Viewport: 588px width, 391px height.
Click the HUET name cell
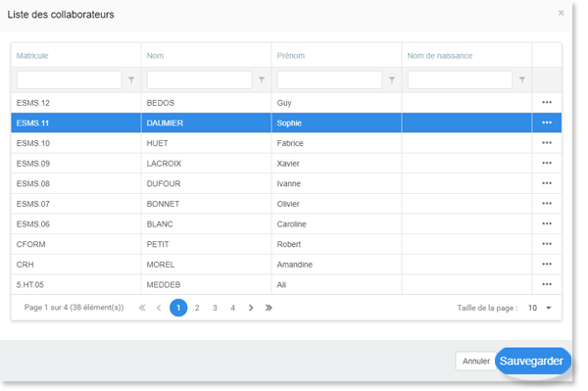tap(206, 143)
